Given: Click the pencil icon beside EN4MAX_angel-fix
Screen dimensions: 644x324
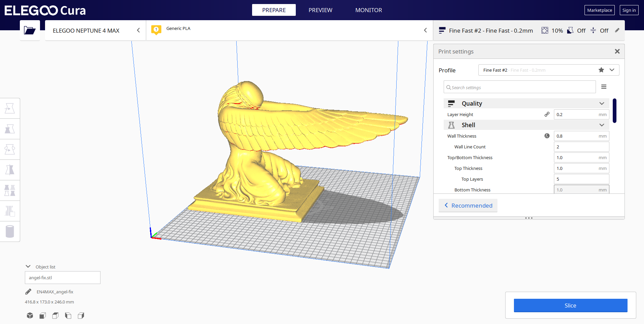Looking at the screenshot, I should pos(28,292).
